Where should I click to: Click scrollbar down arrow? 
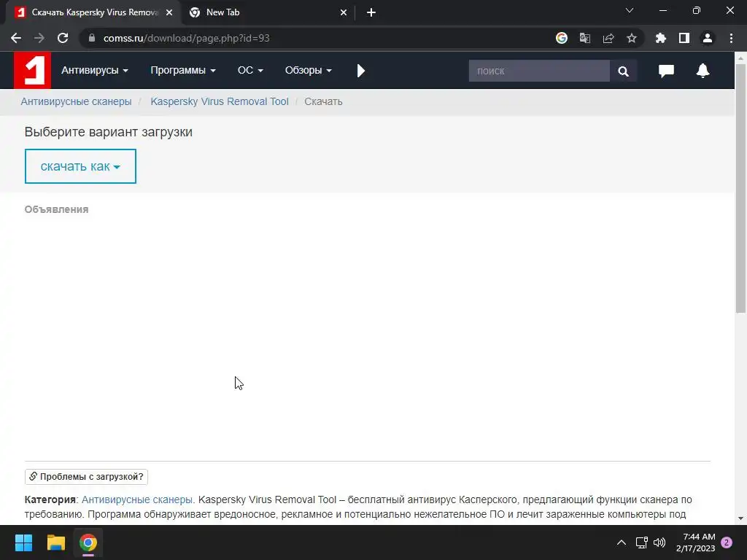coord(741,518)
